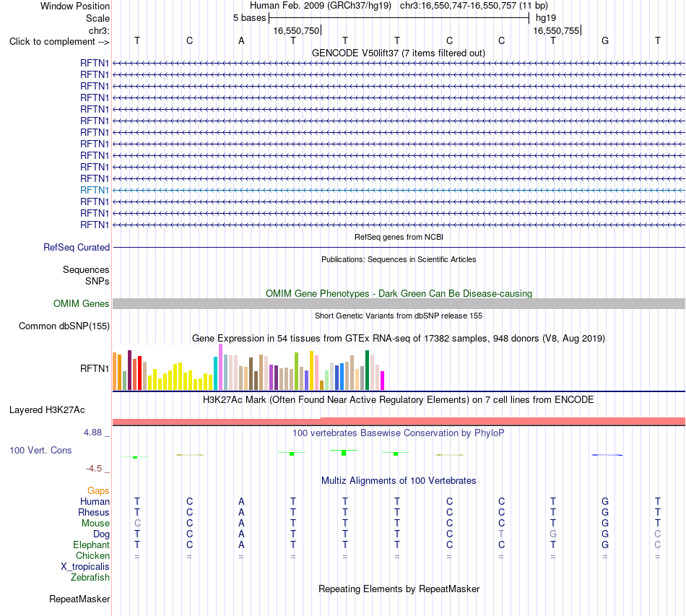The width and height of the screenshot is (686, 616).
Task: Select the light-blue highlighted RFTN1 transcript label
Action: click(95, 190)
